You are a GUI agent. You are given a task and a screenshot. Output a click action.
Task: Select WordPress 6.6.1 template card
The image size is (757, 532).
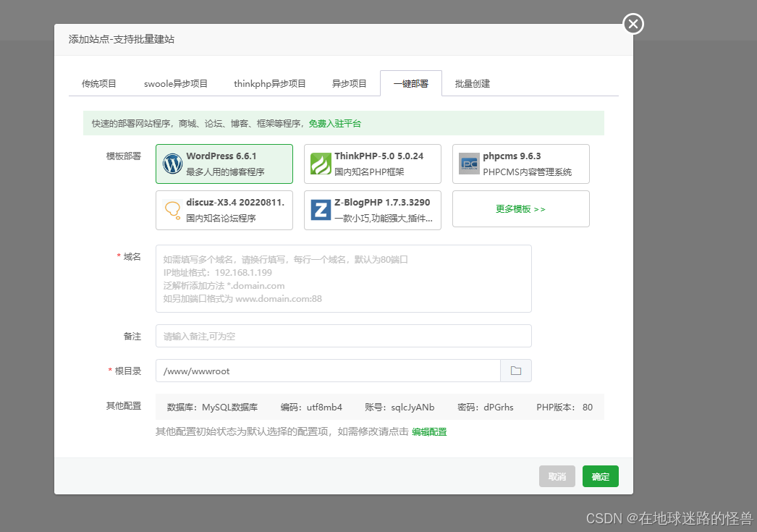pos(224,164)
